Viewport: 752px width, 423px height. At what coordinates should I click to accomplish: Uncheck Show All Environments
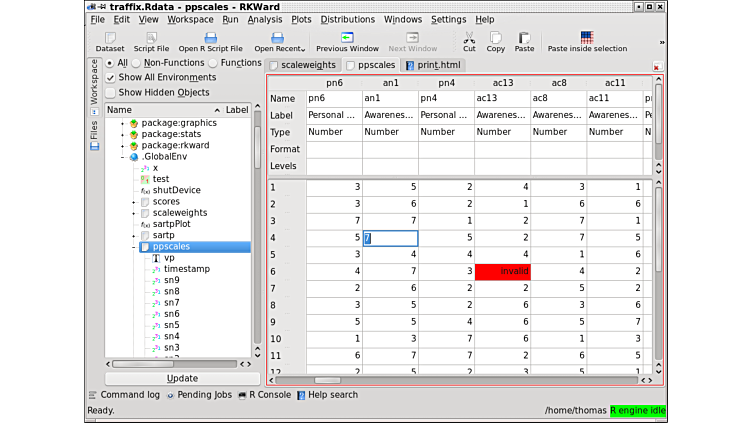pos(111,78)
